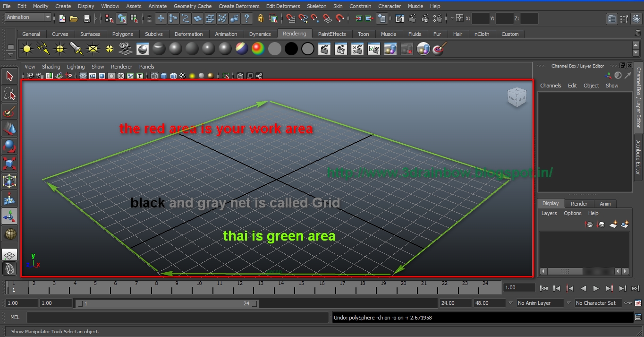The width and height of the screenshot is (644, 337).
Task: Pick the Move tool cone icon
Action: pos(9,129)
